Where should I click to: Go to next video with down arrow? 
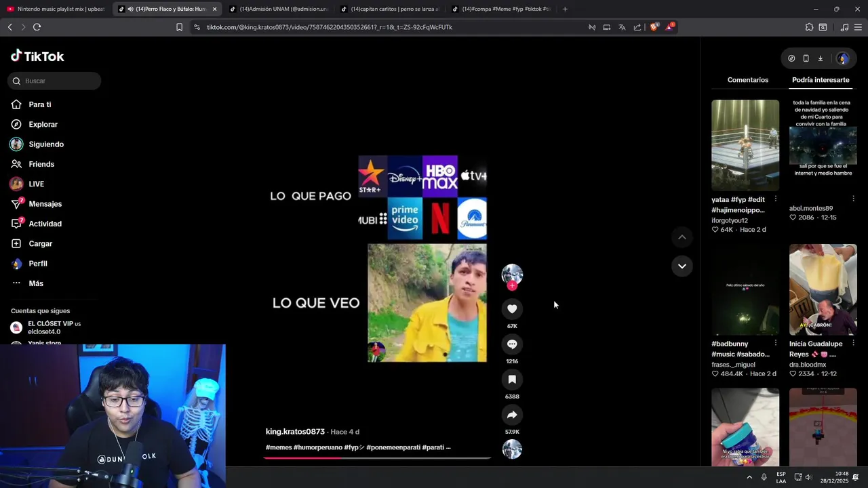click(682, 266)
